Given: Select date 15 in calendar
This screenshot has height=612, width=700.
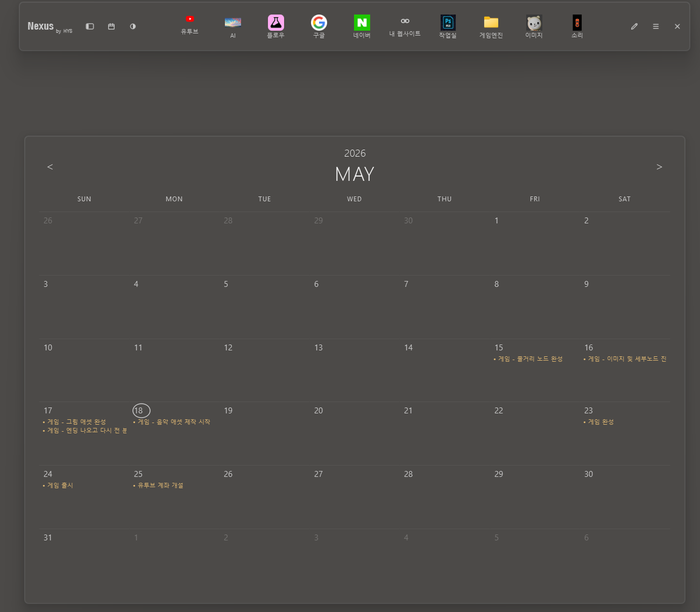Looking at the screenshot, I should coord(499,348).
